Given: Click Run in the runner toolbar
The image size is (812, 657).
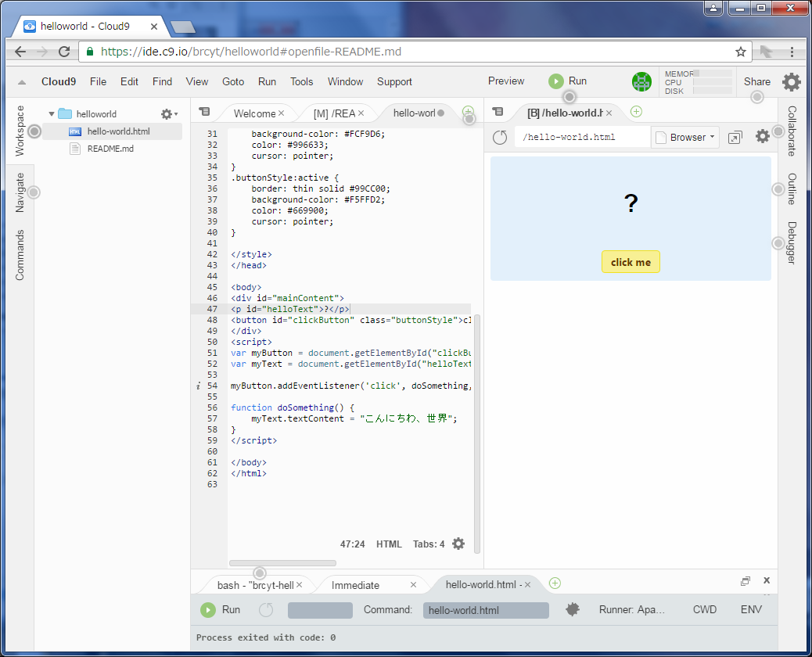Looking at the screenshot, I should 221,610.
